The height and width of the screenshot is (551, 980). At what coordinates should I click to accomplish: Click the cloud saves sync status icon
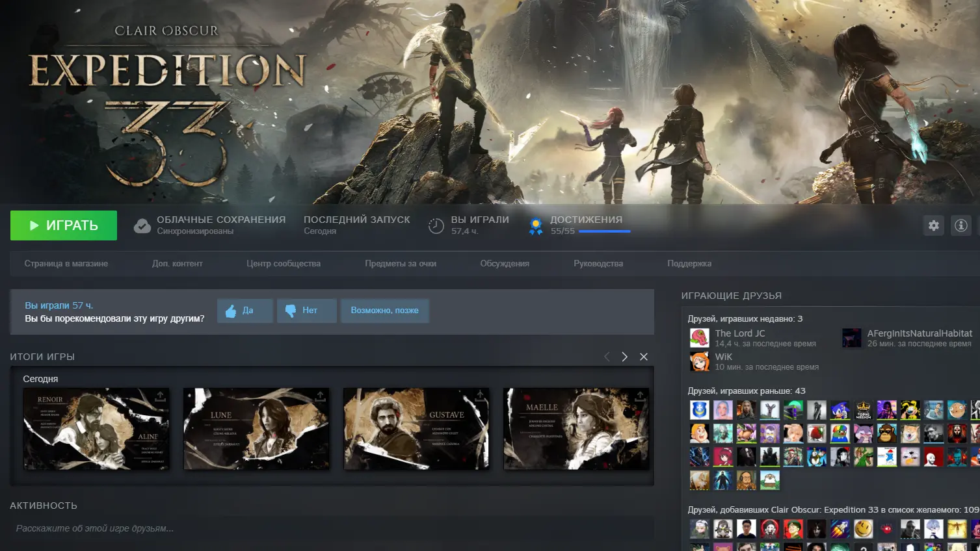142,226
